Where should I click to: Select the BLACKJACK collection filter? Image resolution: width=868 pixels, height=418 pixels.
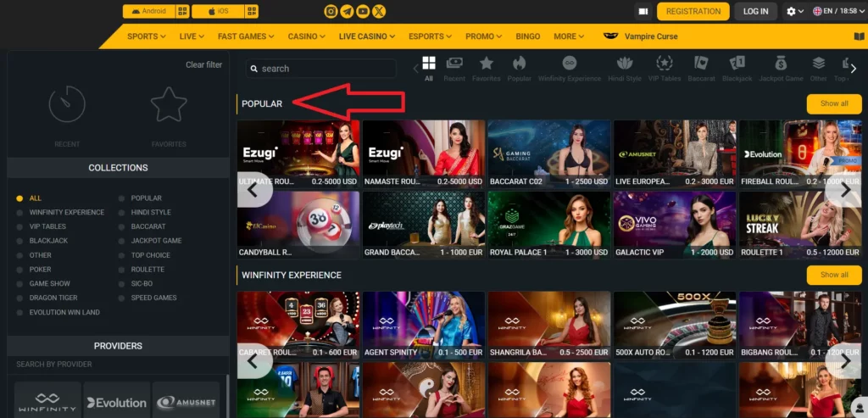coord(42,241)
